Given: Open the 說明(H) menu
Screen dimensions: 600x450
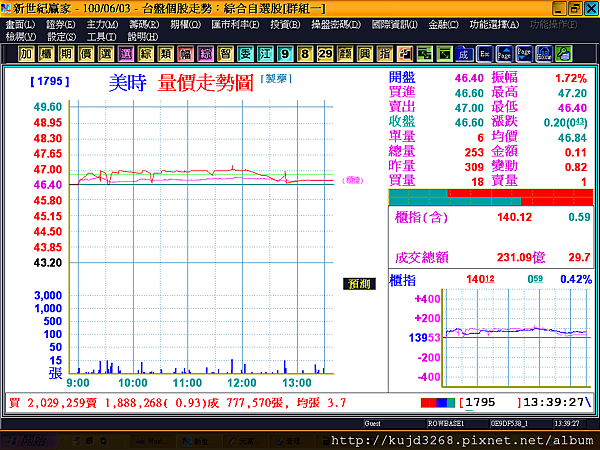Looking at the screenshot, I should point(143,37).
